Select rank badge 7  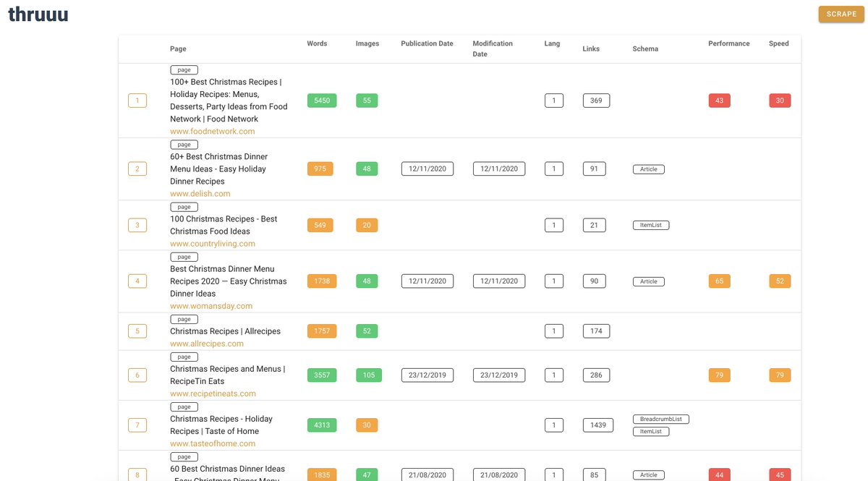(137, 425)
